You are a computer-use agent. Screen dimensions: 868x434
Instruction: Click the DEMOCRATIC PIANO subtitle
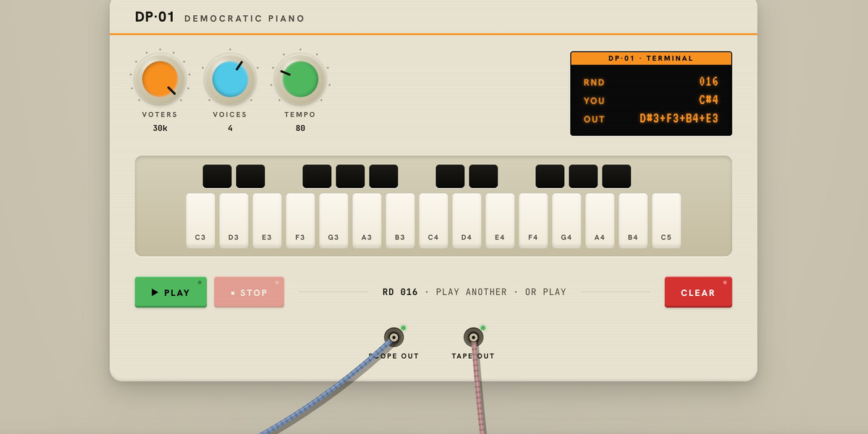244,19
